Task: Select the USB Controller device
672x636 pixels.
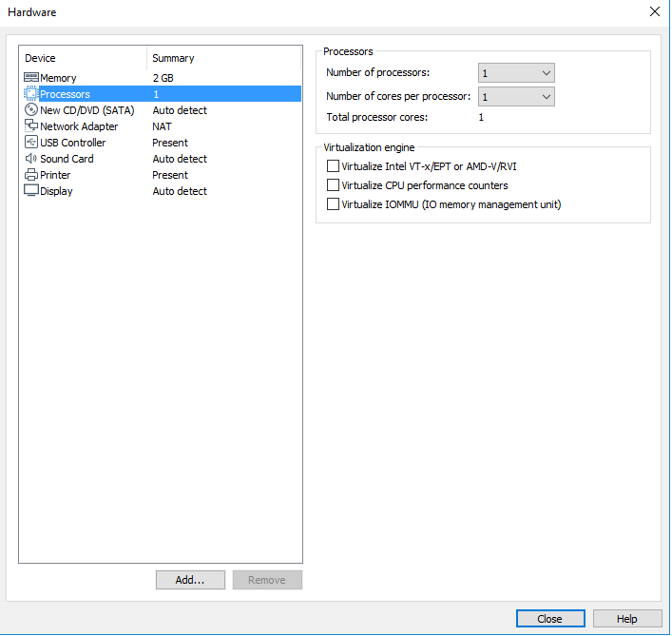Action: (73, 143)
